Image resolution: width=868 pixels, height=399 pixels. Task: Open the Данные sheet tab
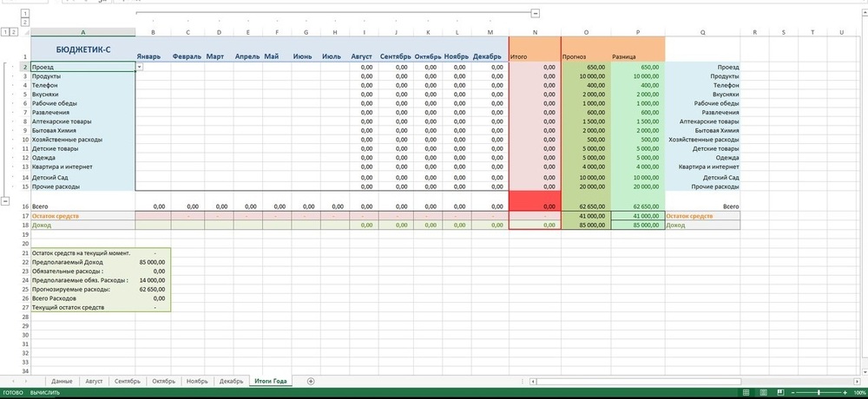pos(62,381)
